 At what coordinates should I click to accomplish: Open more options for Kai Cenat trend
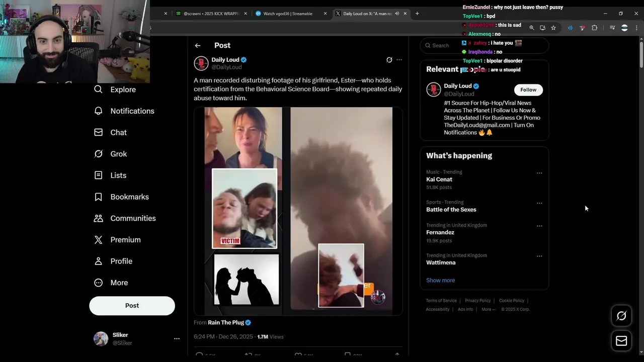pyautogui.click(x=539, y=173)
